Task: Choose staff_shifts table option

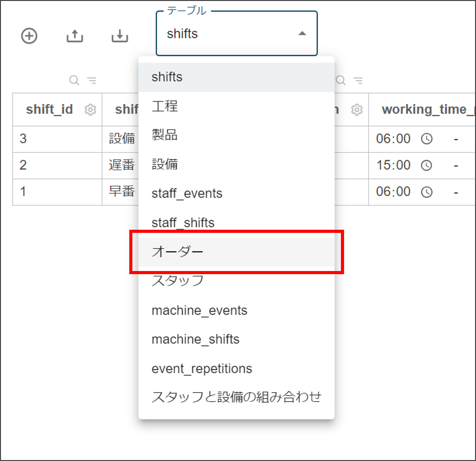Action: click(x=236, y=223)
